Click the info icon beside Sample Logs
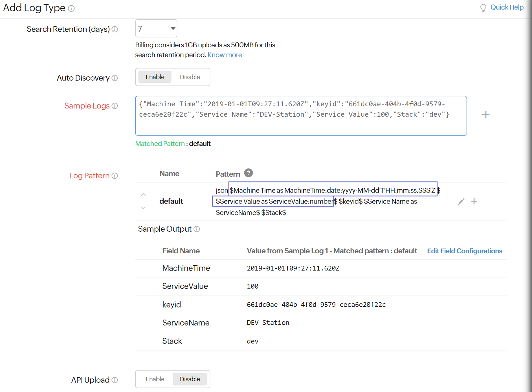 click(x=115, y=106)
